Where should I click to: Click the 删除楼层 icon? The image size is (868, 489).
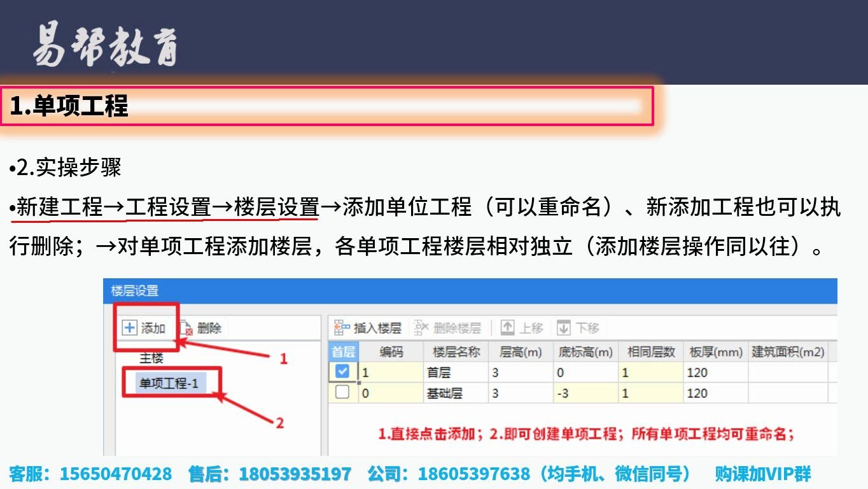pos(422,328)
